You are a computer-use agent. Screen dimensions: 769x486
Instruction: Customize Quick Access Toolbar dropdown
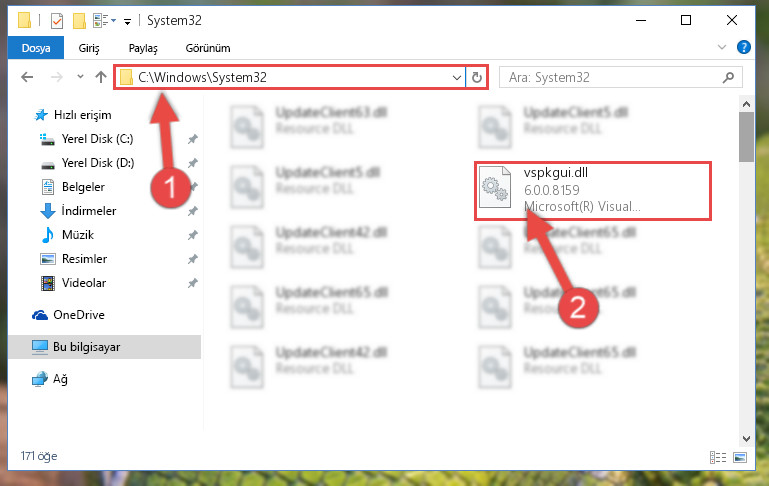pyautogui.click(x=128, y=21)
